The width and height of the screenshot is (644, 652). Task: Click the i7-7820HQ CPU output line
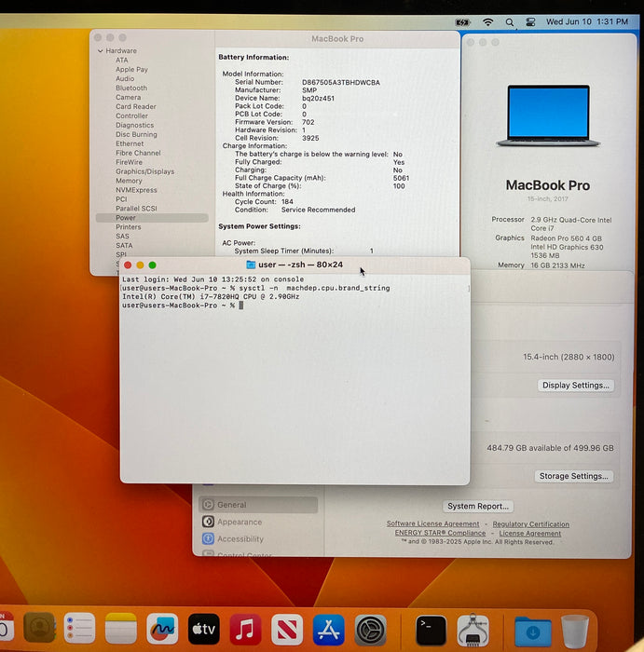(211, 296)
